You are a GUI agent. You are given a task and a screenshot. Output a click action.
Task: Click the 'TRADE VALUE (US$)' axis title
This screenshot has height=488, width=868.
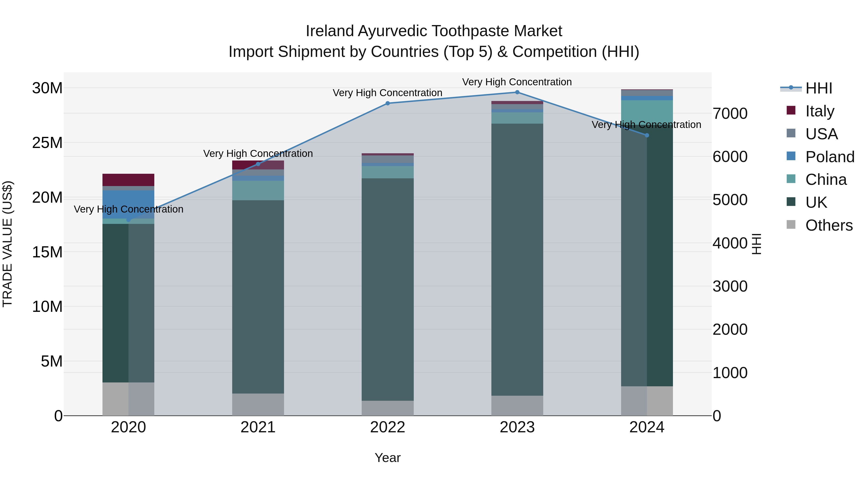(7, 244)
